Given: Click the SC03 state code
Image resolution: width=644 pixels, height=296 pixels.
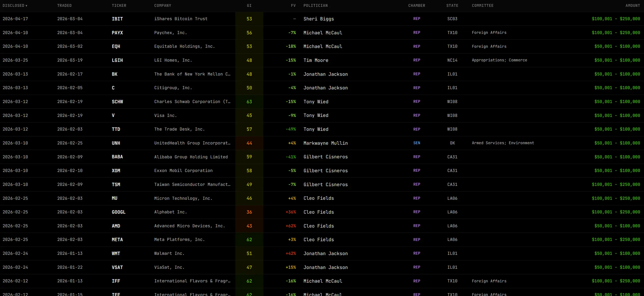Looking at the screenshot, I should 452,19.
